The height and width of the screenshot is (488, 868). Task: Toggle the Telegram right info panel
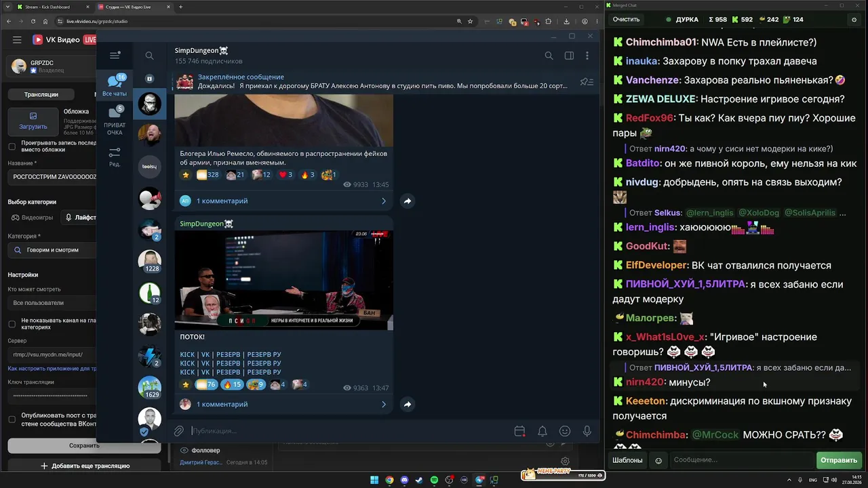[569, 56]
